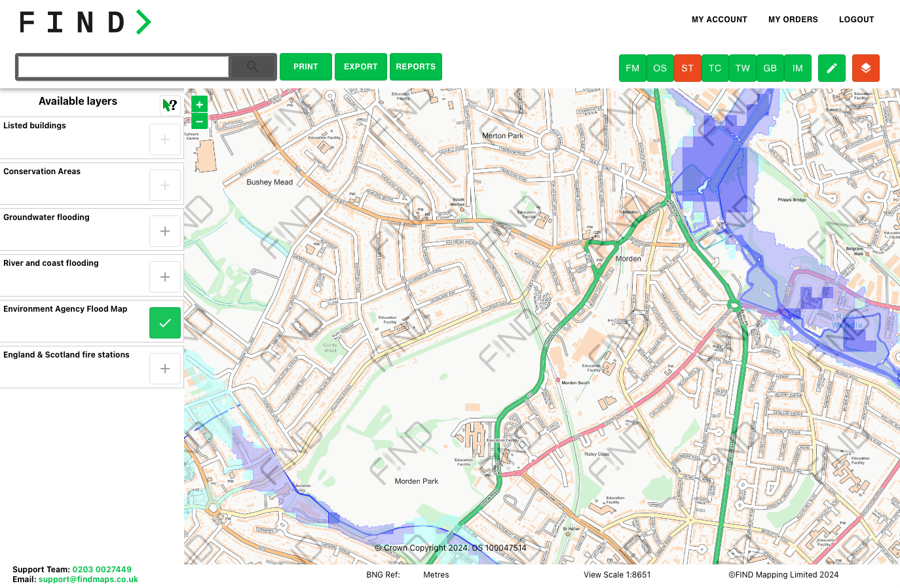Click the layer help pointer icon
Viewport: 900px width, 588px height.
click(x=170, y=104)
